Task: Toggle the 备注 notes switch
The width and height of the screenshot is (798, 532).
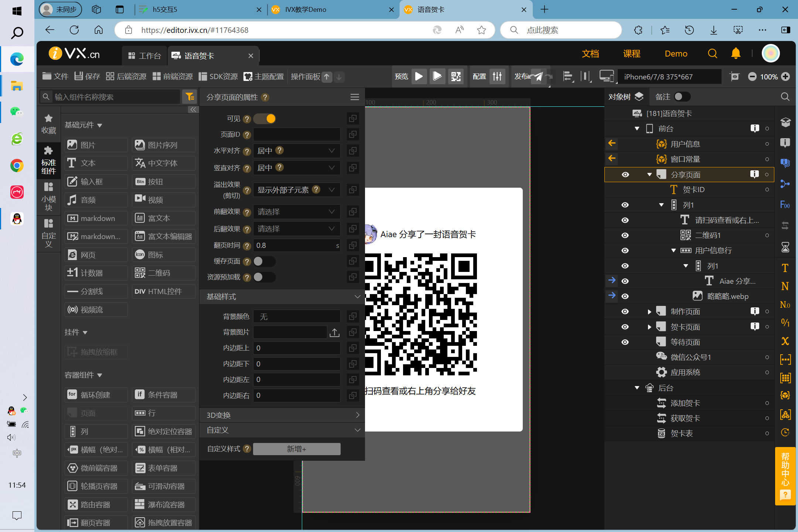Action: tap(682, 97)
